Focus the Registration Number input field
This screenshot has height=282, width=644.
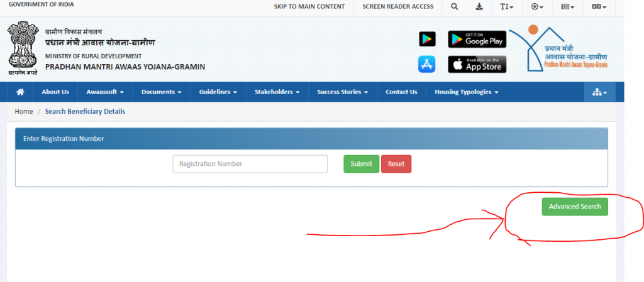[x=250, y=164]
